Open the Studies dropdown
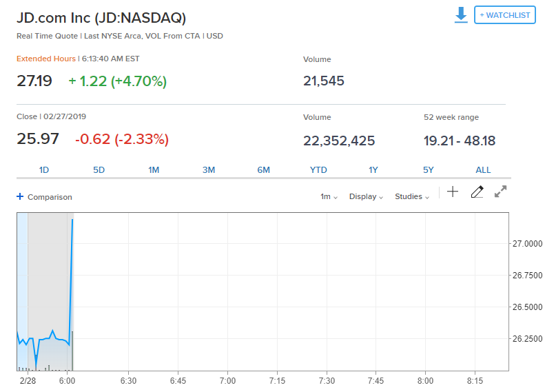 [x=412, y=197]
